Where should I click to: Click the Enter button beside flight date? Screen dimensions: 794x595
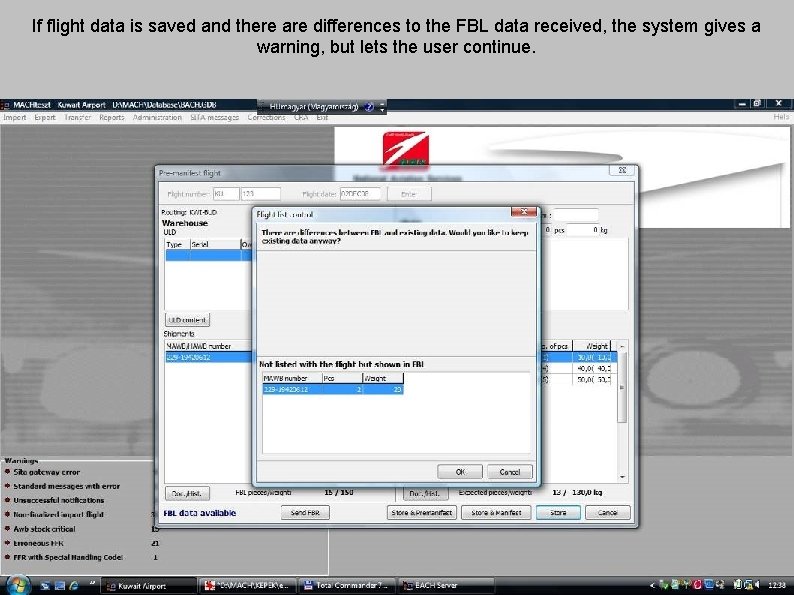tap(409, 194)
